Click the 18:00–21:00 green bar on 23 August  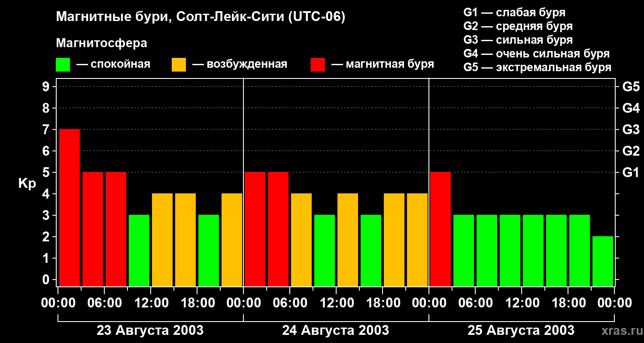point(209,250)
